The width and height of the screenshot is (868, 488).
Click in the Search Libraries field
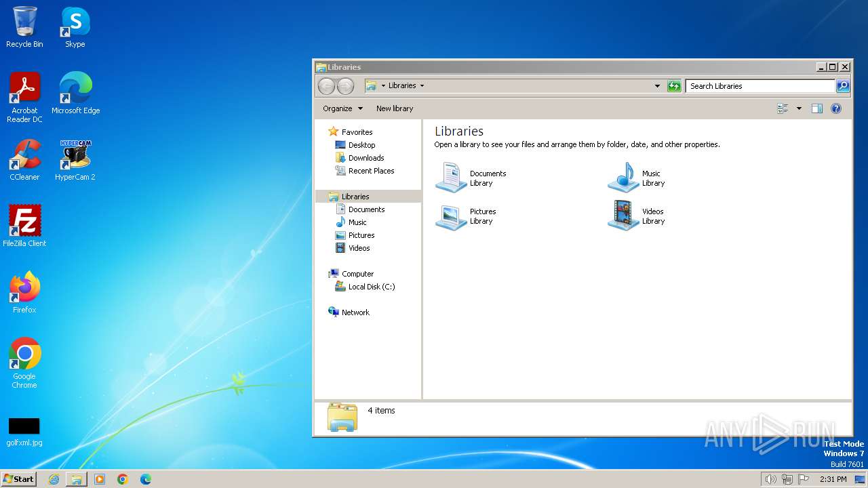coord(760,86)
